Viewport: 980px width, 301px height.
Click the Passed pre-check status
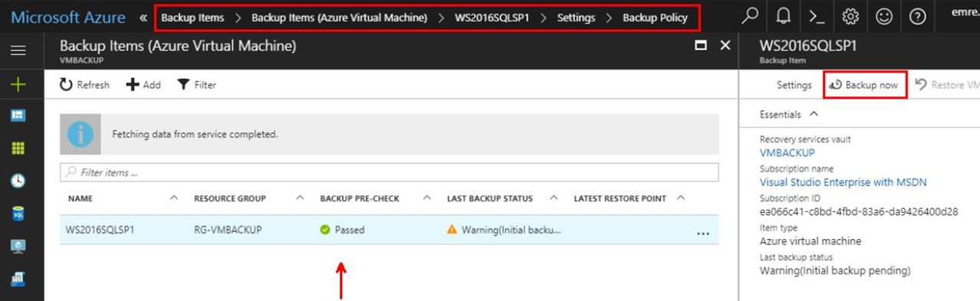tap(342, 230)
